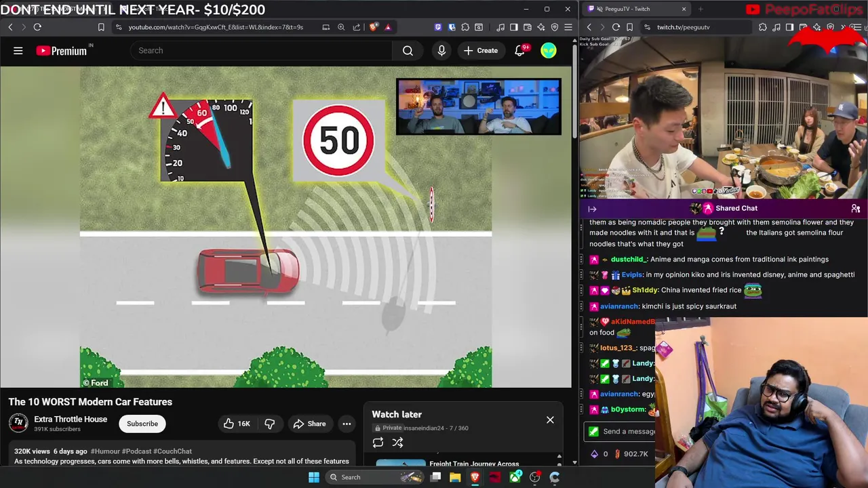This screenshot has height=488, width=868.
Task: Click the YouTube search magnifier button
Action: tap(408, 51)
